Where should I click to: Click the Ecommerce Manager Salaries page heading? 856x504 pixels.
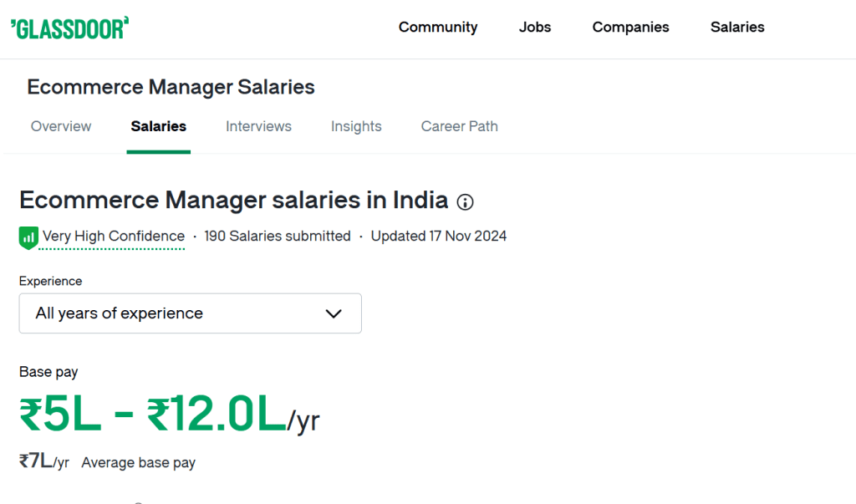click(x=171, y=87)
